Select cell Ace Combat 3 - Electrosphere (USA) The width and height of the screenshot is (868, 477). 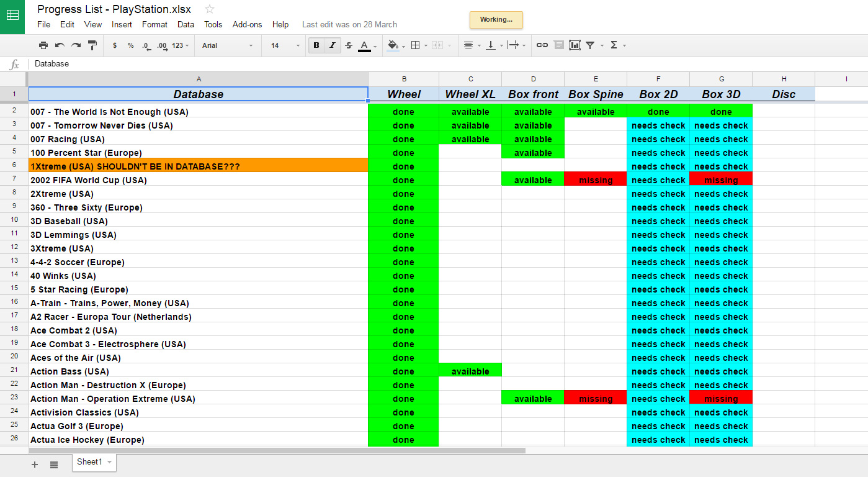coord(199,344)
